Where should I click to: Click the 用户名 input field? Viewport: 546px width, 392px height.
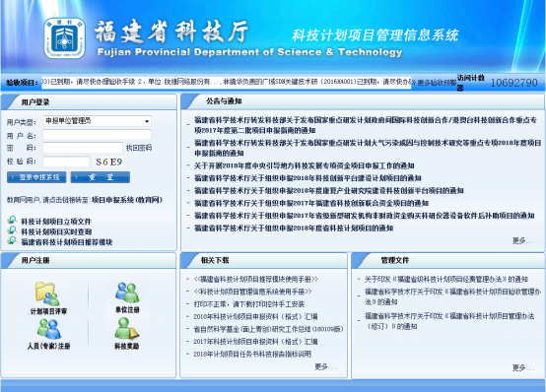pos(98,135)
